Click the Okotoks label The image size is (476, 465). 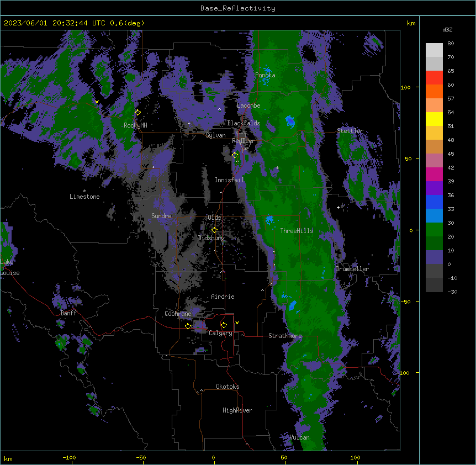[228, 387]
